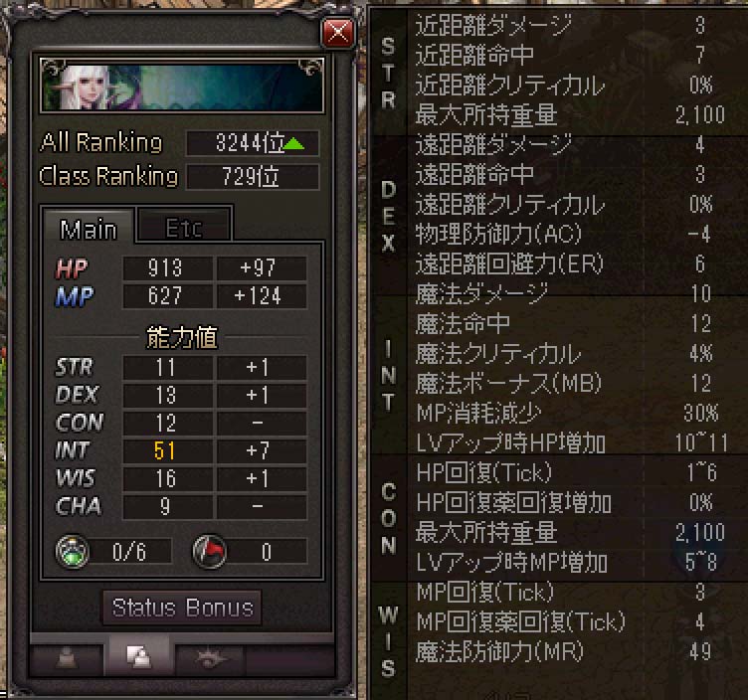Click the Class Ranking 729位 box
The height and width of the screenshot is (700, 748).
[253, 177]
